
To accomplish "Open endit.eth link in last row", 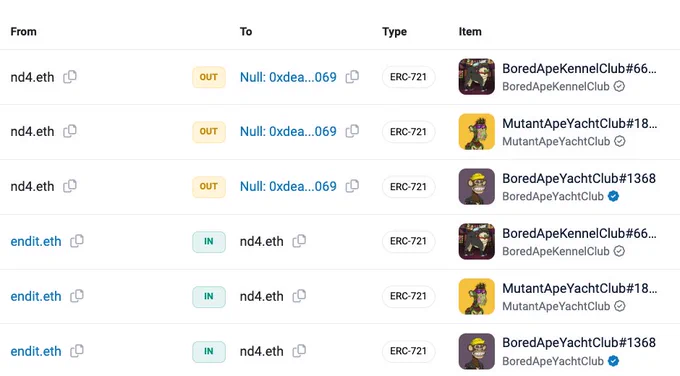I will click(x=36, y=351).
